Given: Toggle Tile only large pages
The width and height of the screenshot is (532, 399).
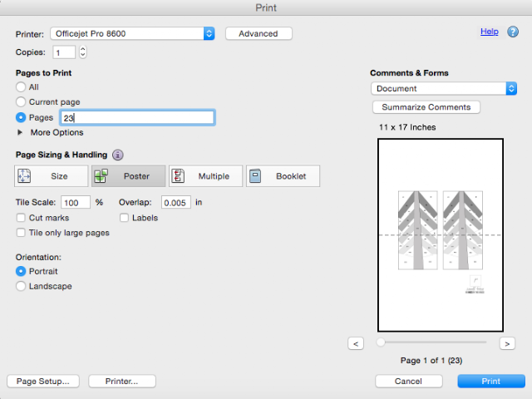Looking at the screenshot, I should (x=22, y=233).
